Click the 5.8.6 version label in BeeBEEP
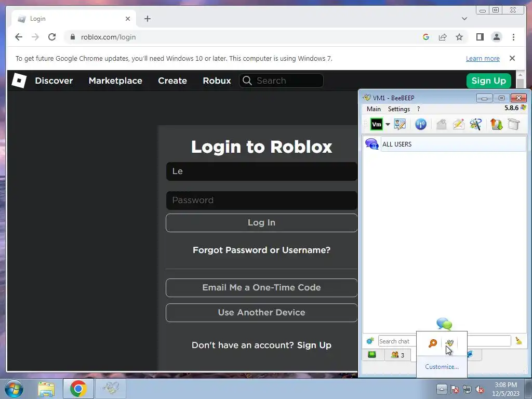532x399 pixels. click(511, 108)
